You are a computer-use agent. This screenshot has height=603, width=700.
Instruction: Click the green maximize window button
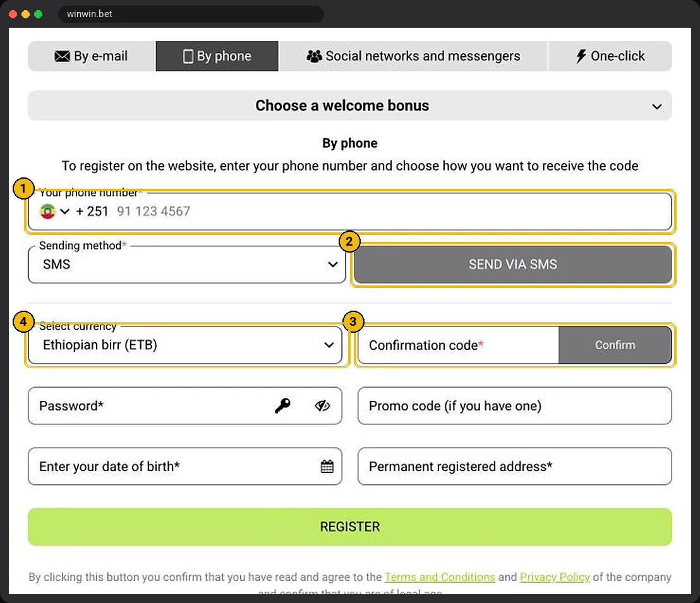[39, 15]
